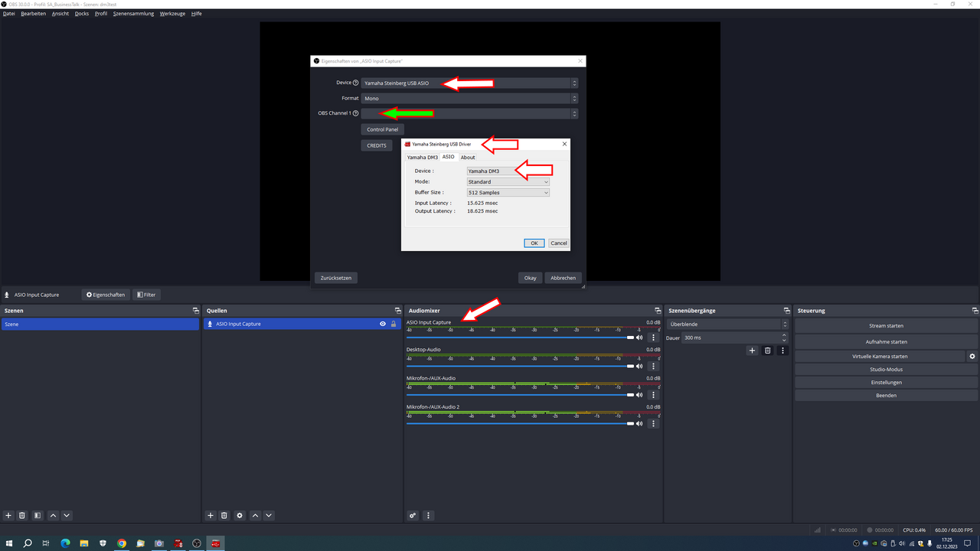The height and width of the screenshot is (551, 980).
Task: Click the Yamaha DM3 device field
Action: click(x=508, y=171)
